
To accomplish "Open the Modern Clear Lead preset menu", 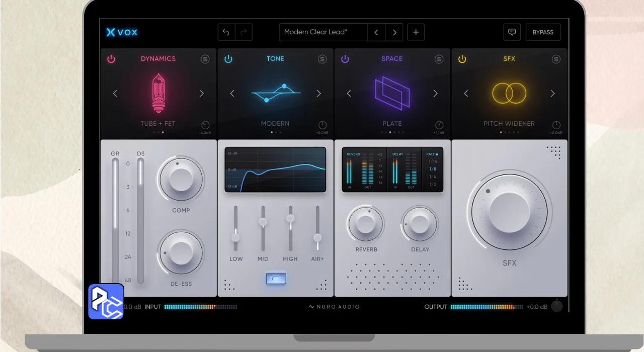I will coord(323,32).
